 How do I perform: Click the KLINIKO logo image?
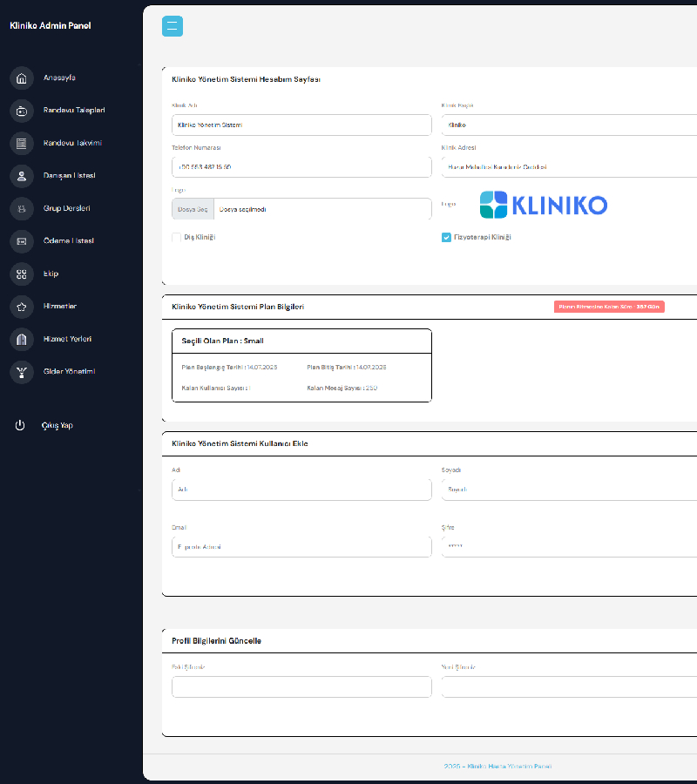(x=544, y=205)
